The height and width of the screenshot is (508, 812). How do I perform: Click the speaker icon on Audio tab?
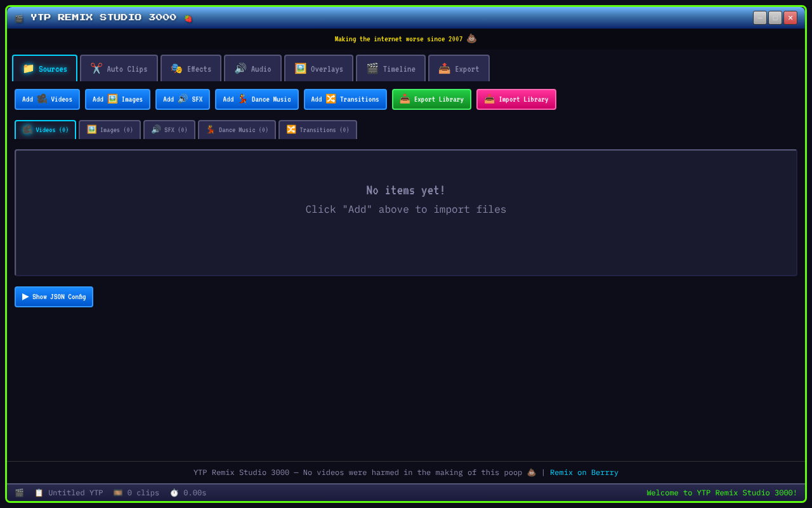(240, 69)
